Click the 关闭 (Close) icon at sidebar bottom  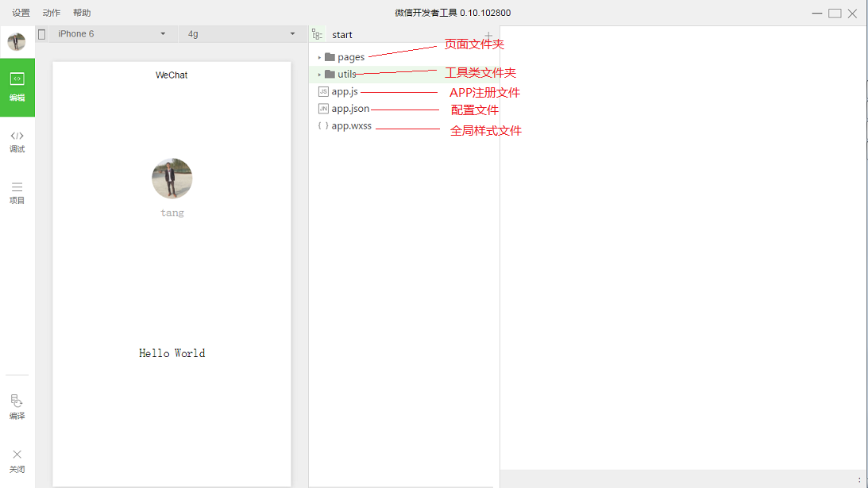(17, 460)
